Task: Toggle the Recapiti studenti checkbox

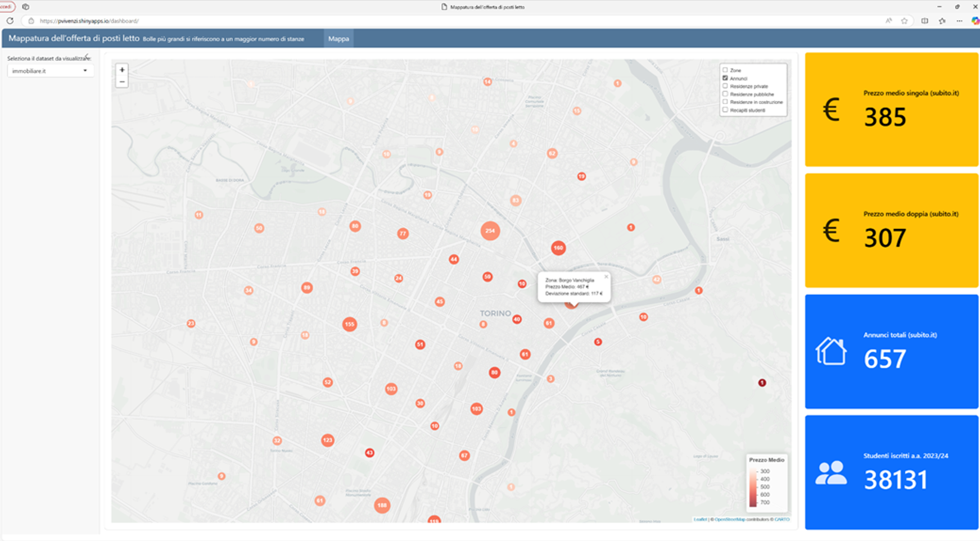Action: click(725, 110)
